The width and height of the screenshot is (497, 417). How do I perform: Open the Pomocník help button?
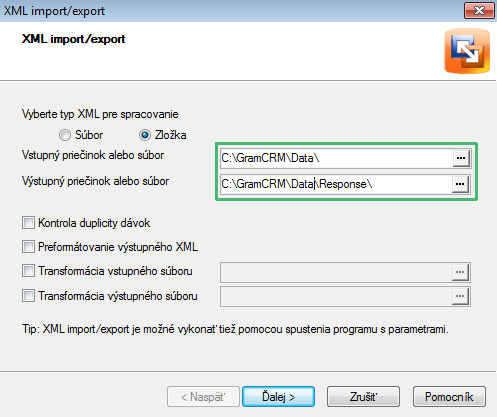coord(449,397)
